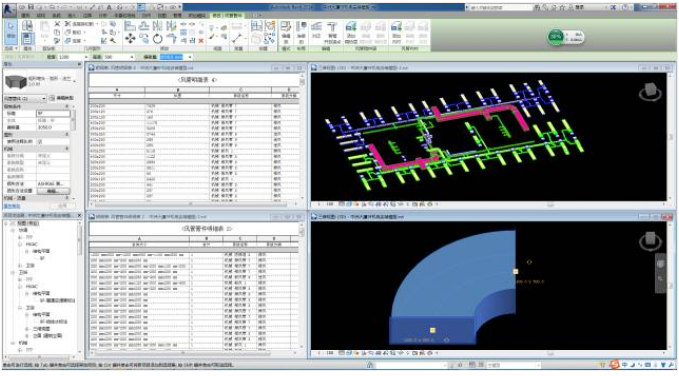This screenshot has height=376, width=679.
Task: Open the height 500 dropdown in options bar
Action: coord(132,57)
